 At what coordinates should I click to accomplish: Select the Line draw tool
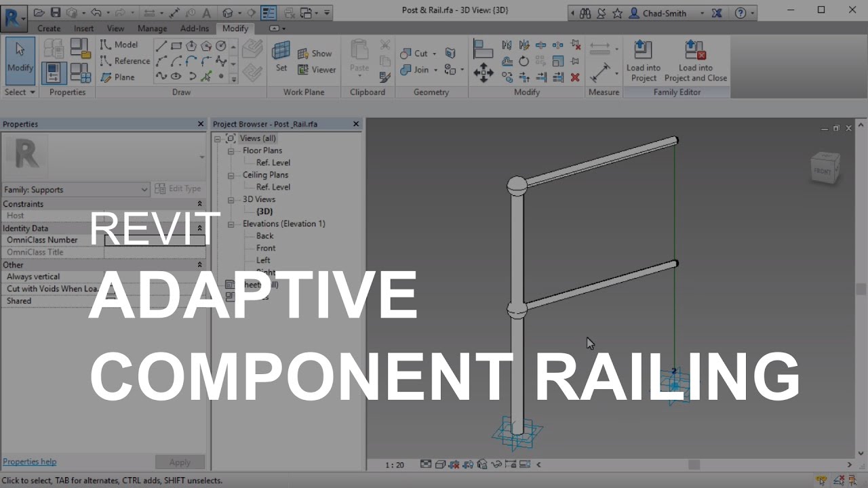161,46
